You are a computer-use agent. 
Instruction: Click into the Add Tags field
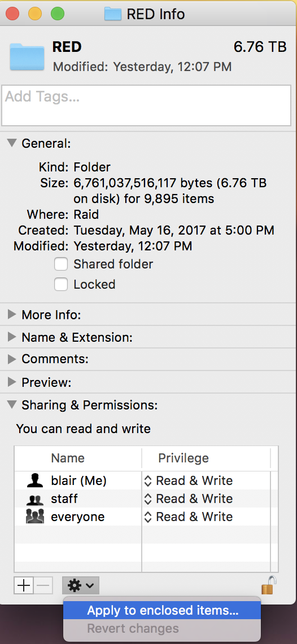(146, 105)
